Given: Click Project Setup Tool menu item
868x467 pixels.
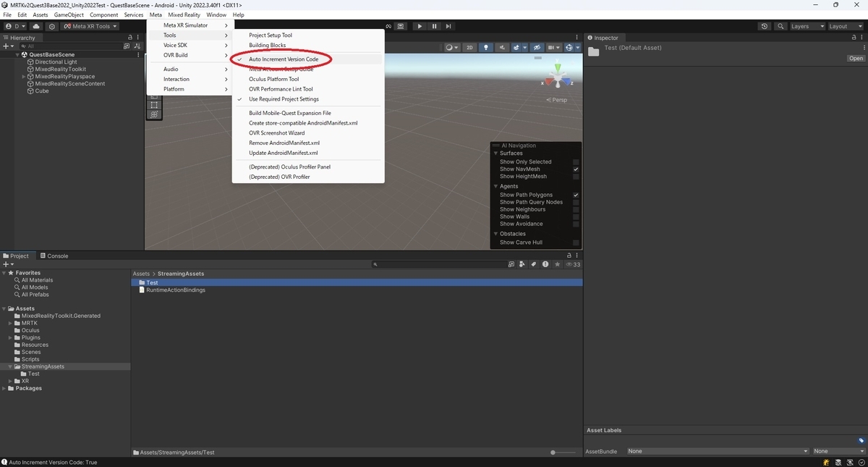Looking at the screenshot, I should (x=308, y=35).
